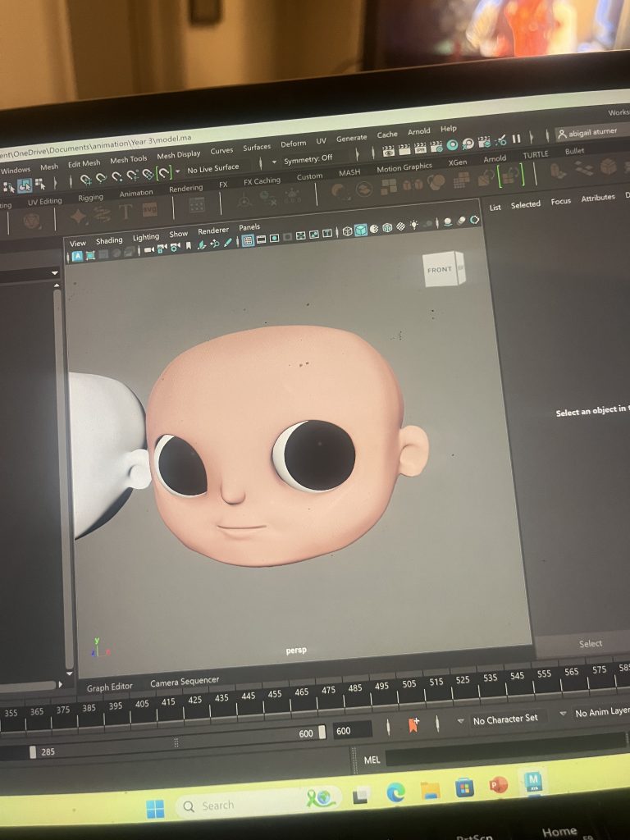Click frame 505 on the time slider
The width and height of the screenshot is (630, 840).
[408, 685]
